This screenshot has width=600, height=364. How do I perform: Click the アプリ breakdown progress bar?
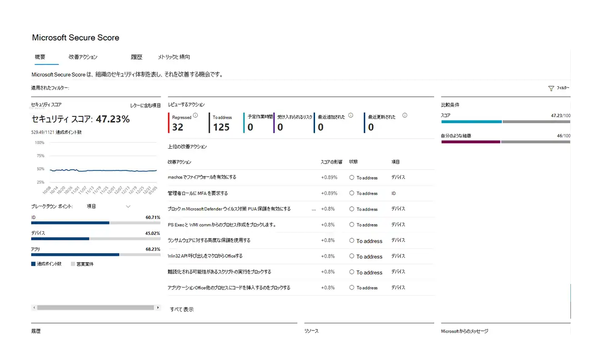[95, 254]
